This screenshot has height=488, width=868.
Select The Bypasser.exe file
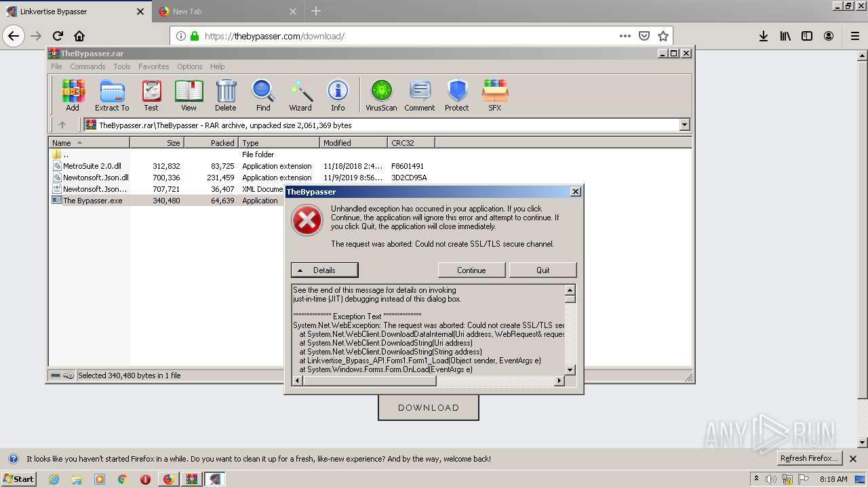[93, 201]
